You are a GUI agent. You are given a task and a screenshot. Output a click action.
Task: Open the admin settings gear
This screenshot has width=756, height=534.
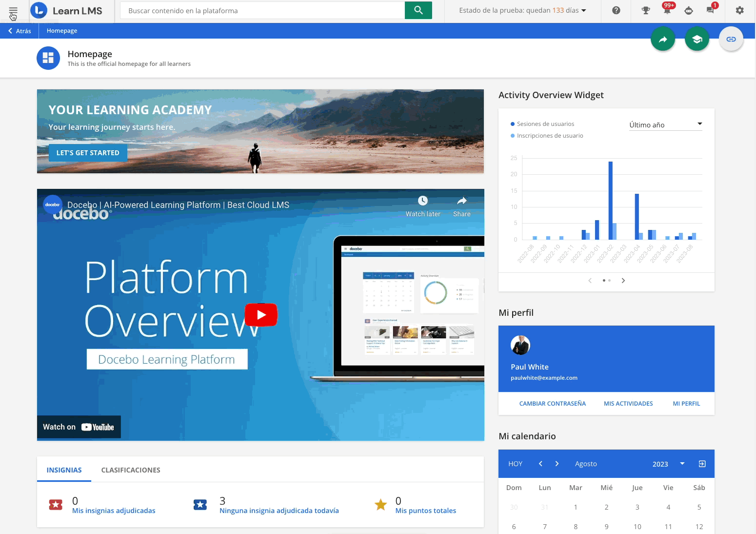point(740,10)
